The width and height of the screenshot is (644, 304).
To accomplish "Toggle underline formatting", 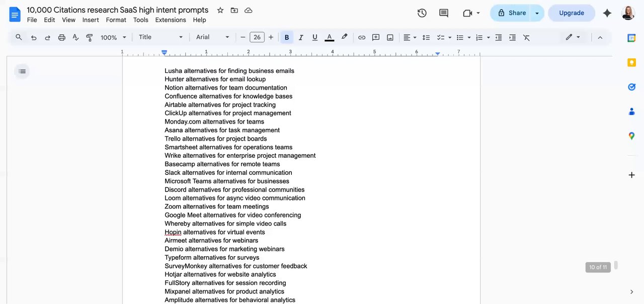I will (315, 37).
